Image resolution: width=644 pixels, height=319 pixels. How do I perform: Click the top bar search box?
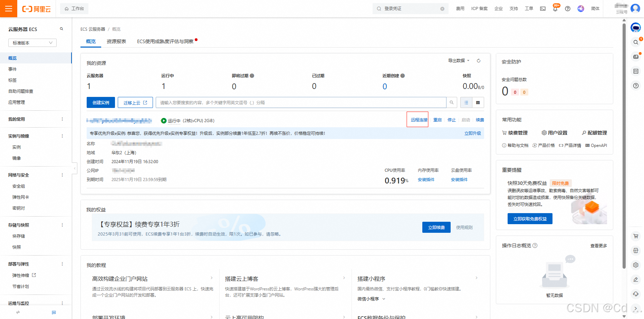(411, 9)
